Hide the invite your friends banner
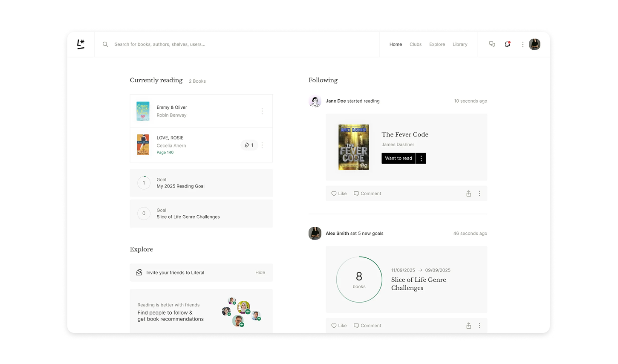618x364 pixels. pyautogui.click(x=260, y=272)
